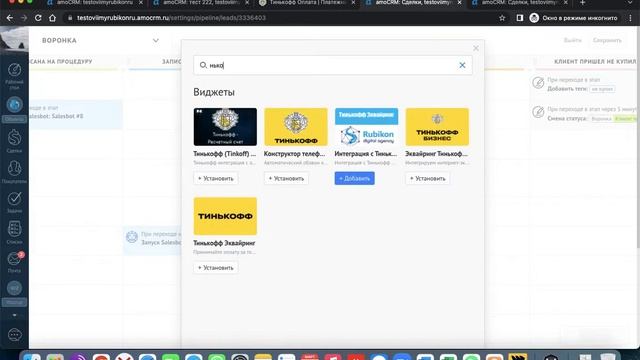Click the browser forward arrow
Viewport: 640px width, 360px height.
[x=24, y=18]
